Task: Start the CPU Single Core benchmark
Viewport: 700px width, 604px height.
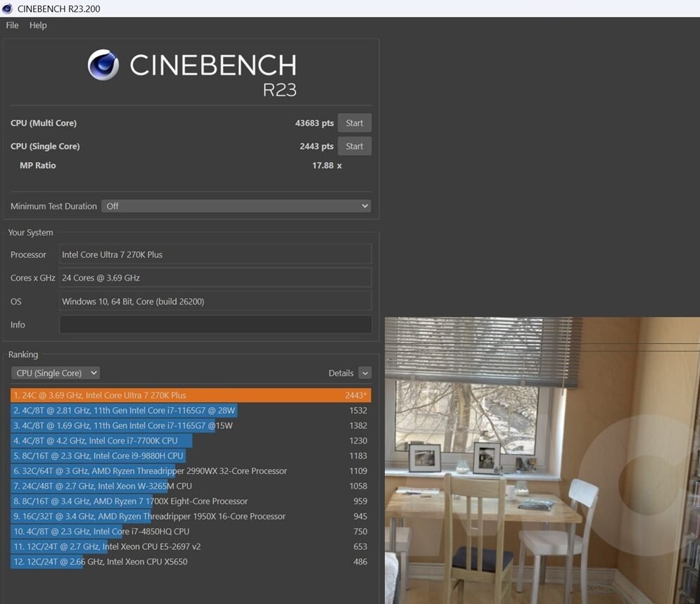Action: coord(354,146)
